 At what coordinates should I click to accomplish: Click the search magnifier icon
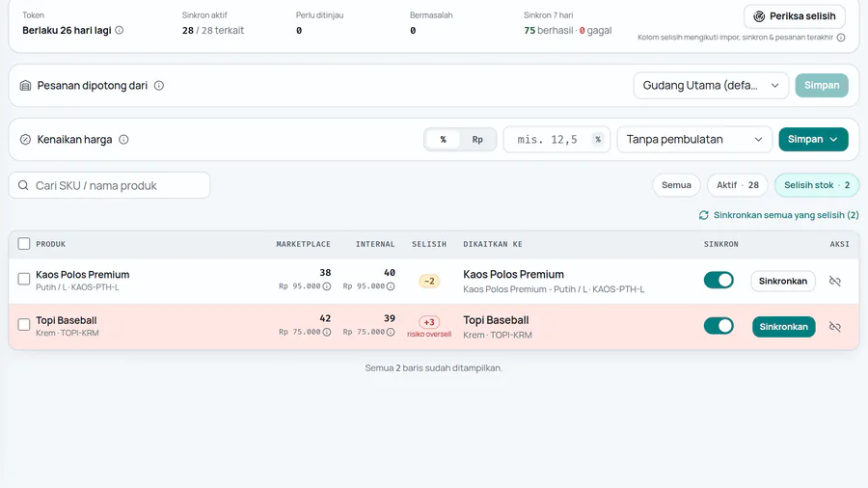pos(23,185)
